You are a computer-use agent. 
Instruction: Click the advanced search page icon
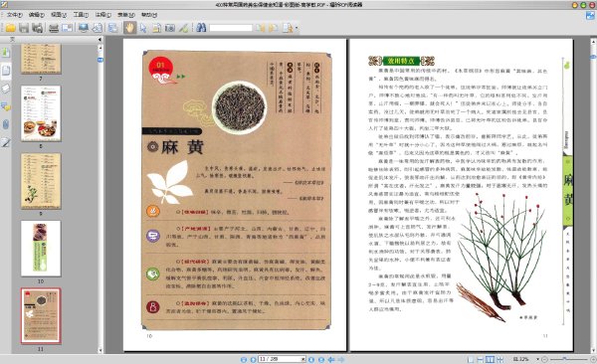[288, 28]
